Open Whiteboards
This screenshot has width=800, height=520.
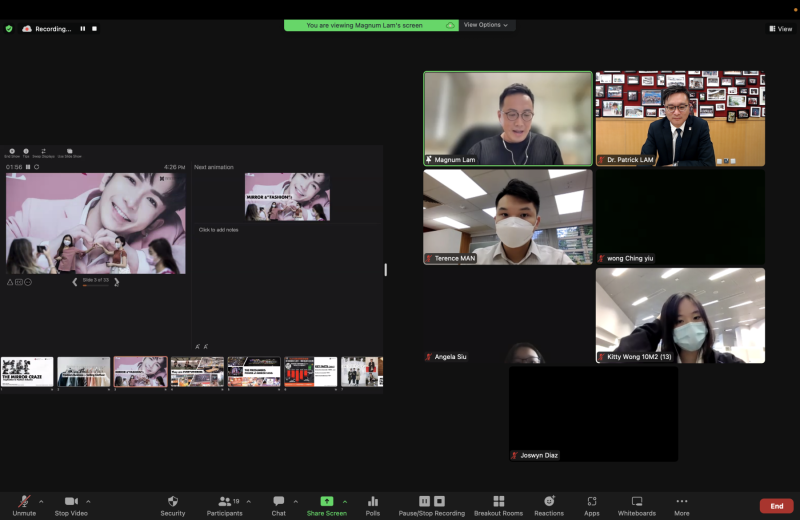(637, 506)
